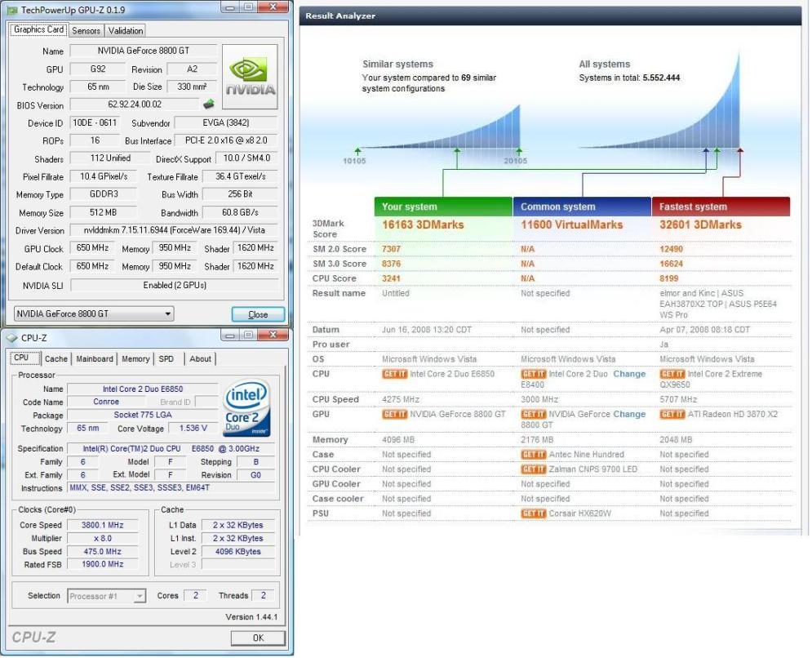
Task: Select the Graphics Card tab in GPU-Z
Action: click(x=38, y=29)
